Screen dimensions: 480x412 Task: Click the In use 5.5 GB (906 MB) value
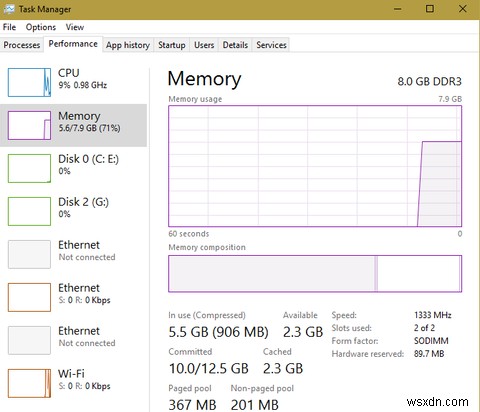coord(218,332)
